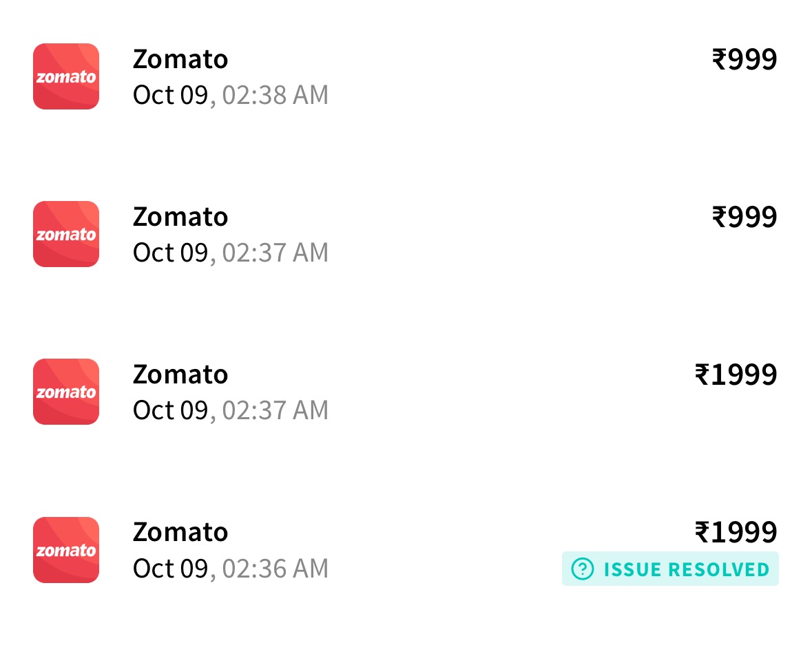Click the ₹1999 amount of the 02:37 AM transaction
812x645 pixels.
pos(736,374)
